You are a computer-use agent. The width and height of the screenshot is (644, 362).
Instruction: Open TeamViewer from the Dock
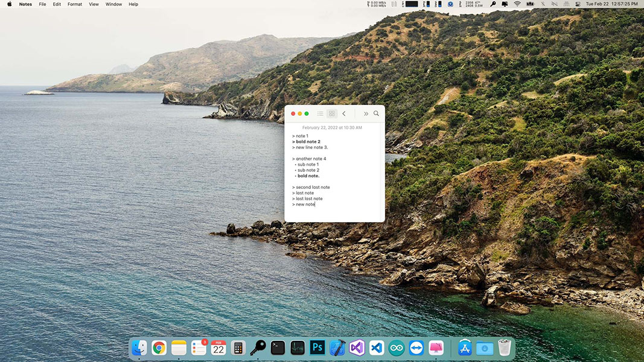[x=416, y=348]
